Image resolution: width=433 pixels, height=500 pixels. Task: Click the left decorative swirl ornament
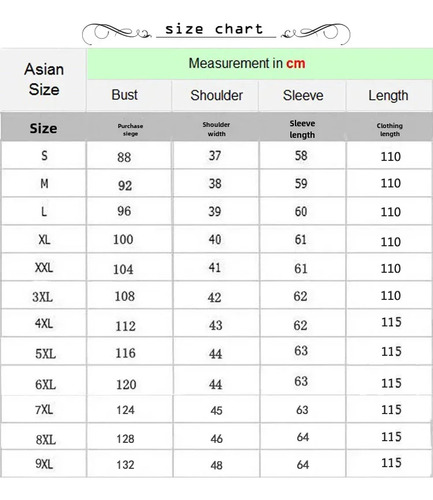116,33
